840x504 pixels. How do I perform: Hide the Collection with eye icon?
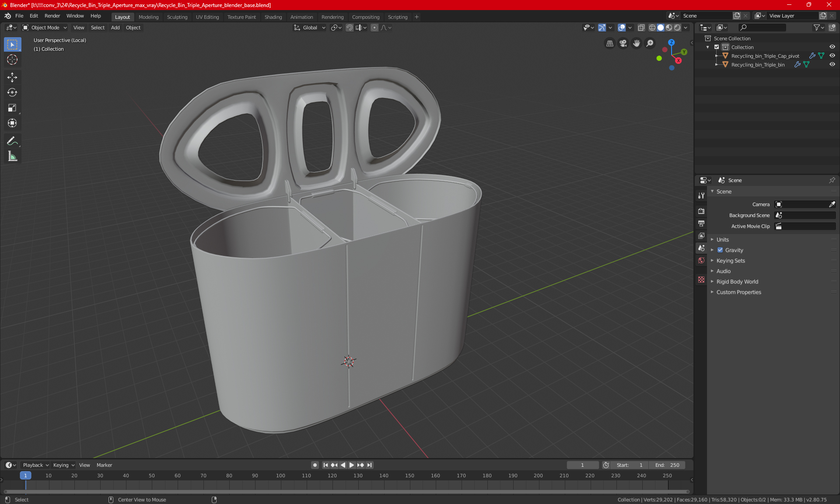click(832, 47)
